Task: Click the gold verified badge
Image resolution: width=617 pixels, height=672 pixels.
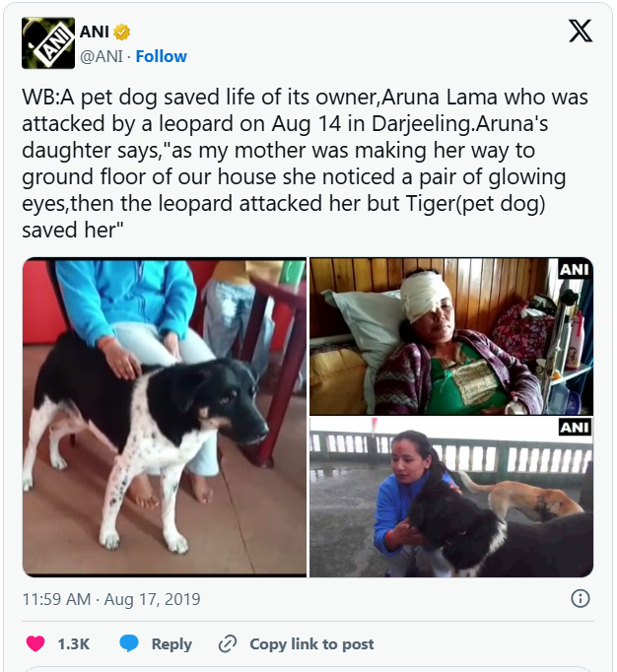Action: tap(122, 32)
